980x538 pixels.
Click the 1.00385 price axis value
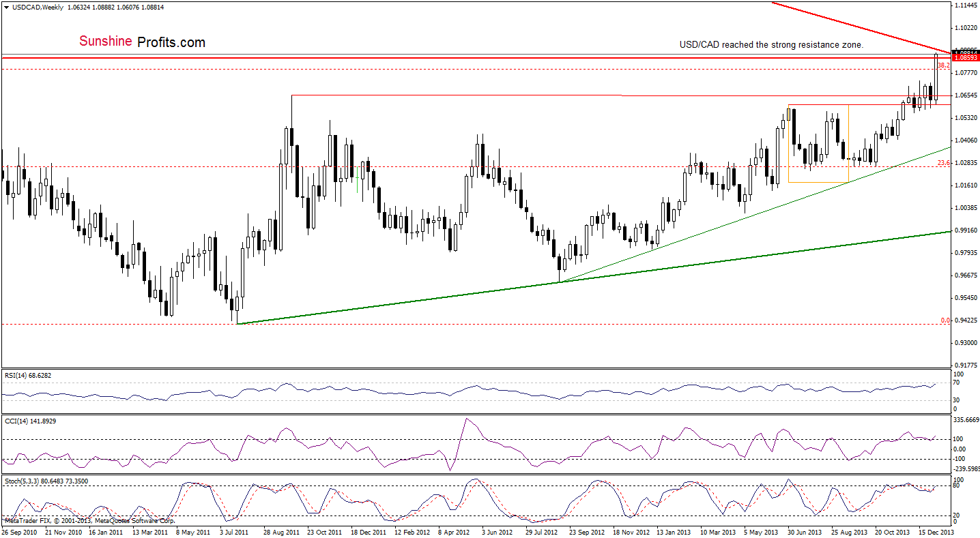click(967, 208)
